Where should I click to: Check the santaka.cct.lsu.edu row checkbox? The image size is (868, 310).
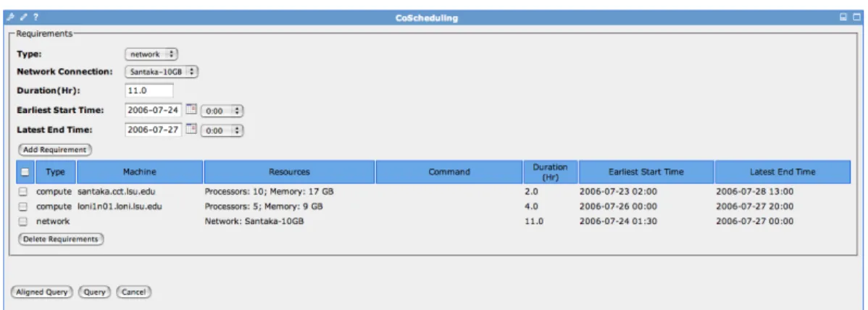click(23, 192)
